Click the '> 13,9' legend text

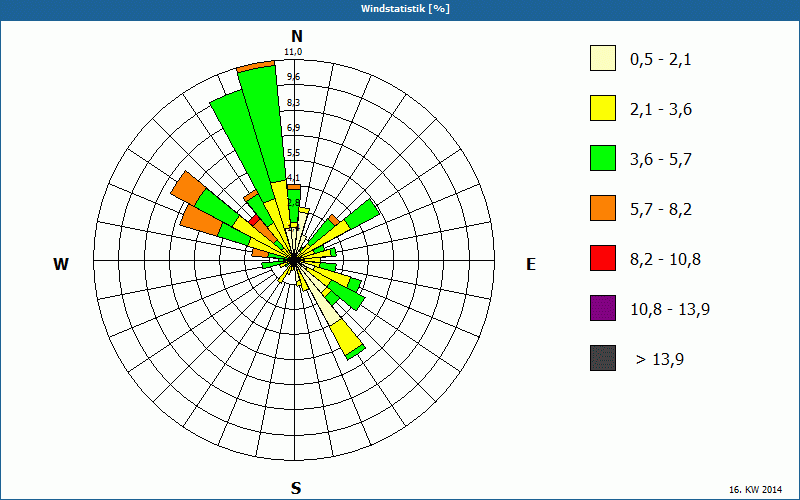[x=660, y=360]
